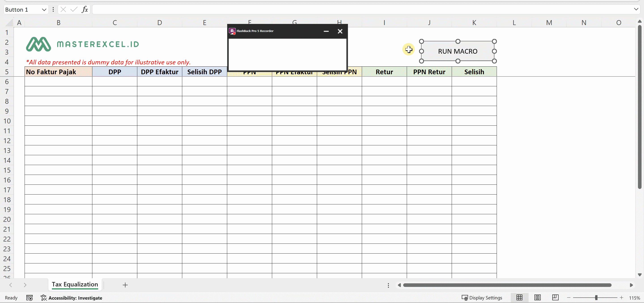This screenshot has height=303, width=644.
Task: Select the Tax Equalization sheet tab
Action: (x=75, y=284)
